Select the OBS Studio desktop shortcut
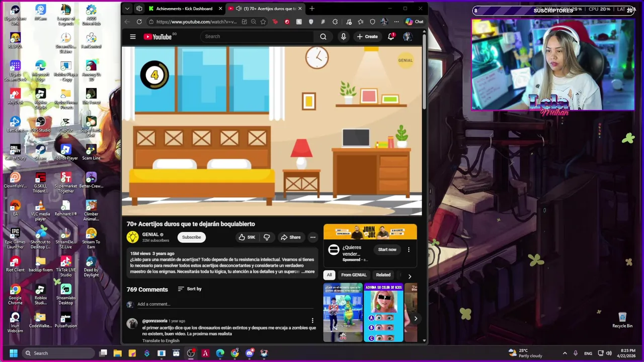Image resolution: width=644 pixels, height=362 pixels. click(x=41, y=124)
